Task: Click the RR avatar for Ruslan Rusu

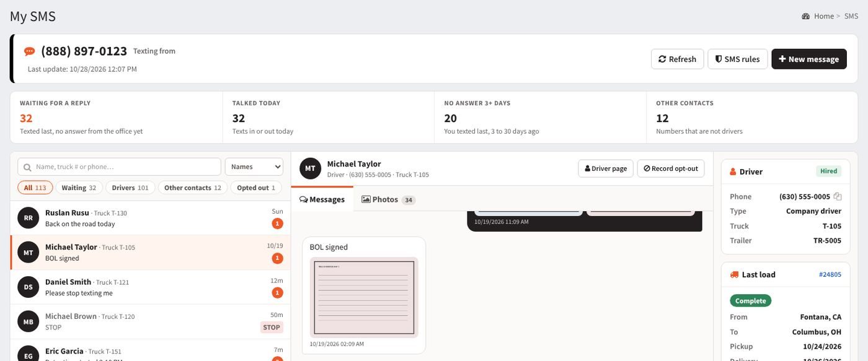Action: pos(28,218)
